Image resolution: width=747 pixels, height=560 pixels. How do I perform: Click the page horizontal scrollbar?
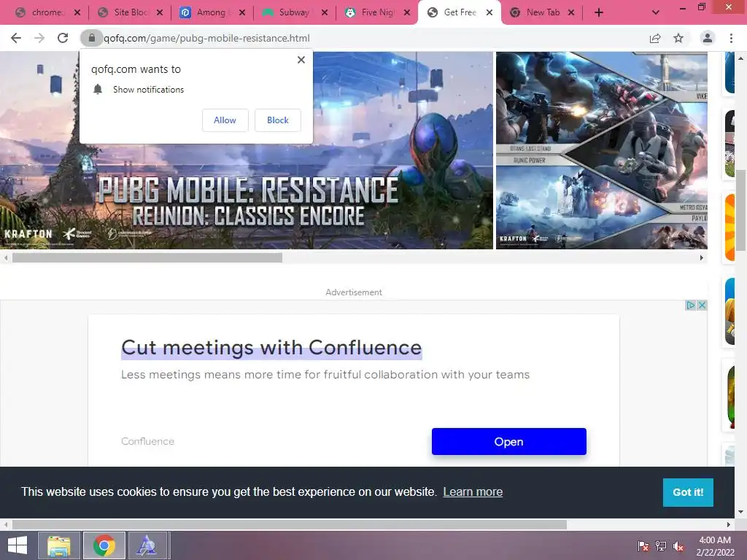(290, 524)
